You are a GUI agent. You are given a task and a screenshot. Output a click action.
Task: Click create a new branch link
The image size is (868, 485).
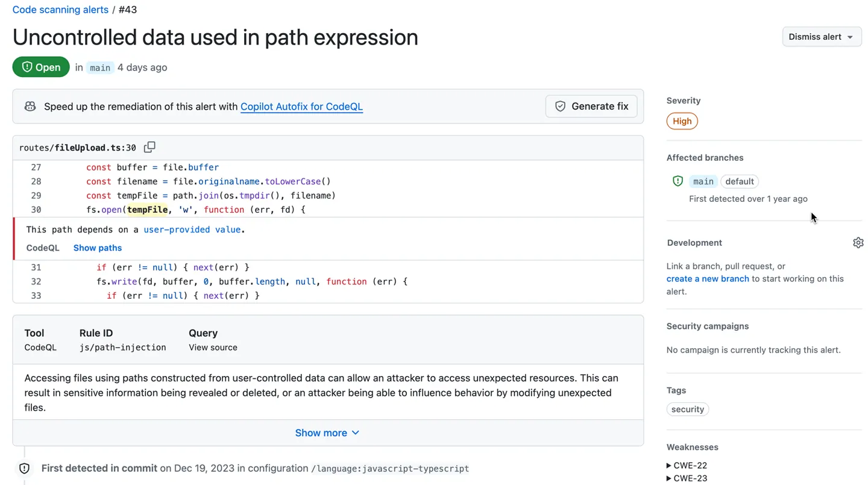708,278
